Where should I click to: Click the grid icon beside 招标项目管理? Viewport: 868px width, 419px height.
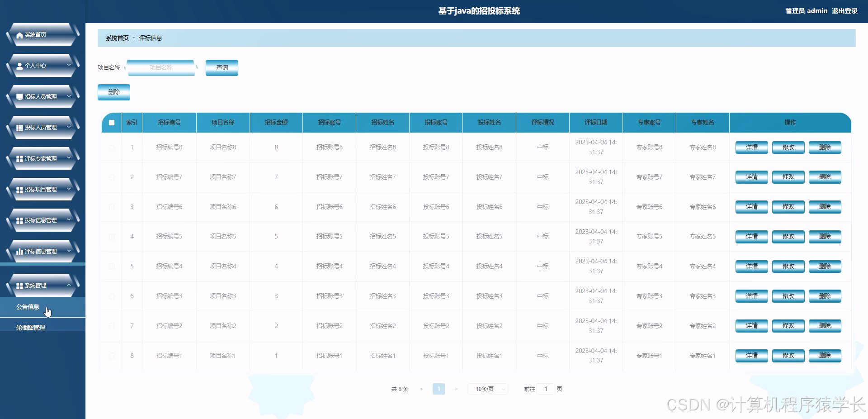pyautogui.click(x=19, y=190)
